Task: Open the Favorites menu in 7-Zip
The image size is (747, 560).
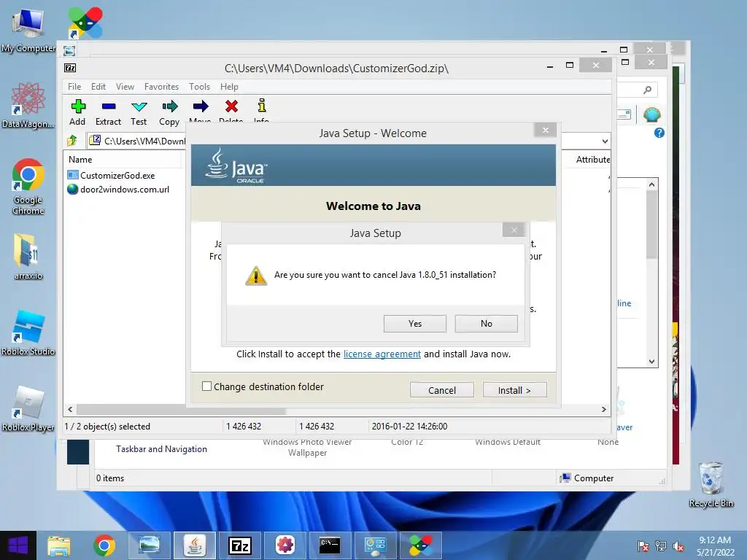Action: [161, 87]
